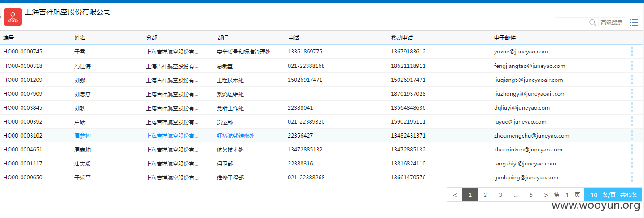Click department 货运部
This screenshot has width=644, height=218.
point(225,122)
